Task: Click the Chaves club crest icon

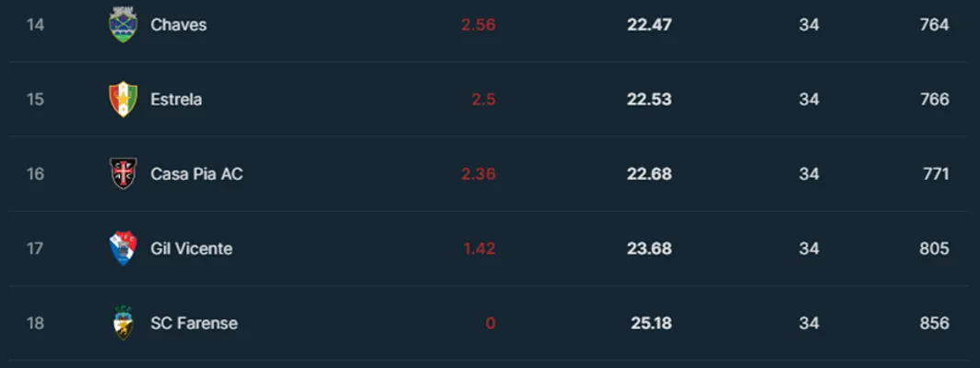Action: (124, 24)
